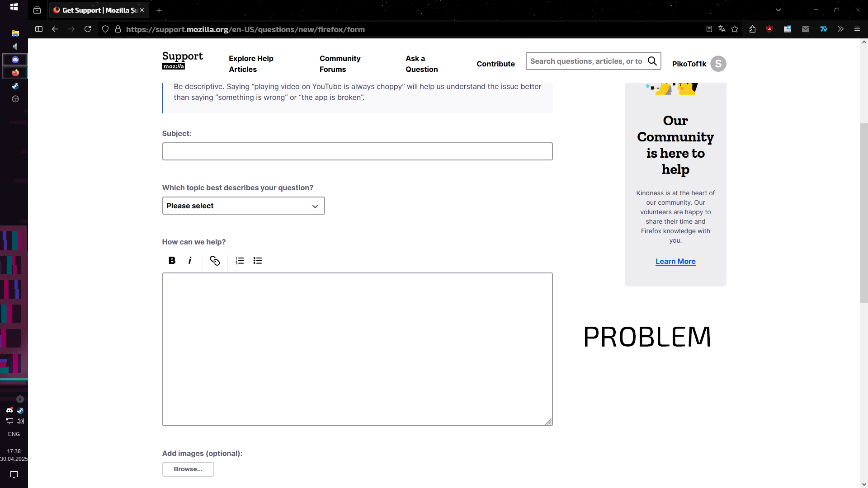Viewport: 868px width, 488px height.
Task: Toggle reader view icon
Action: (x=709, y=29)
